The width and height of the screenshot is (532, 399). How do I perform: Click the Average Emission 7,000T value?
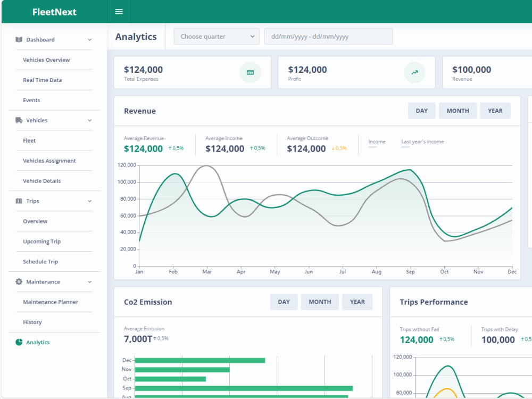[138, 339]
